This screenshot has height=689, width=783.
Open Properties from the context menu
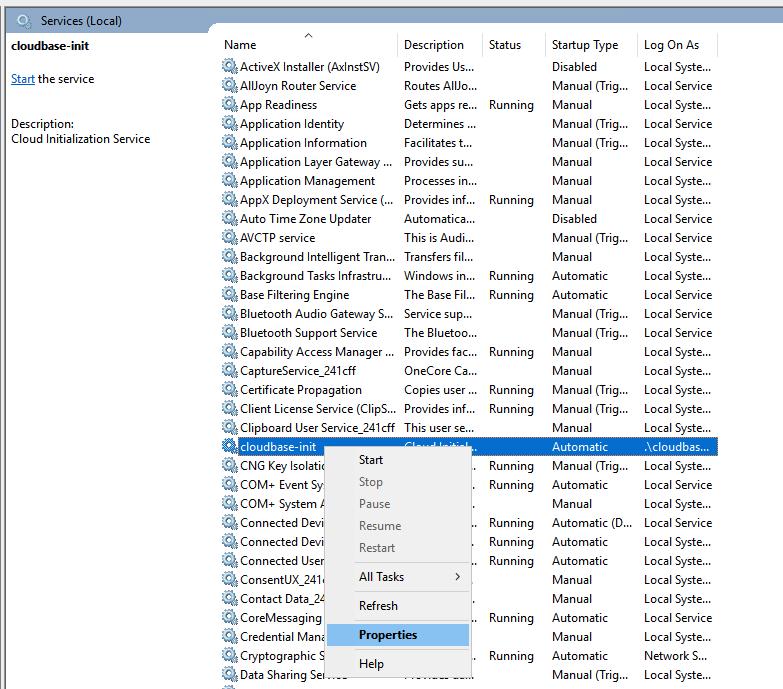[x=398, y=635]
